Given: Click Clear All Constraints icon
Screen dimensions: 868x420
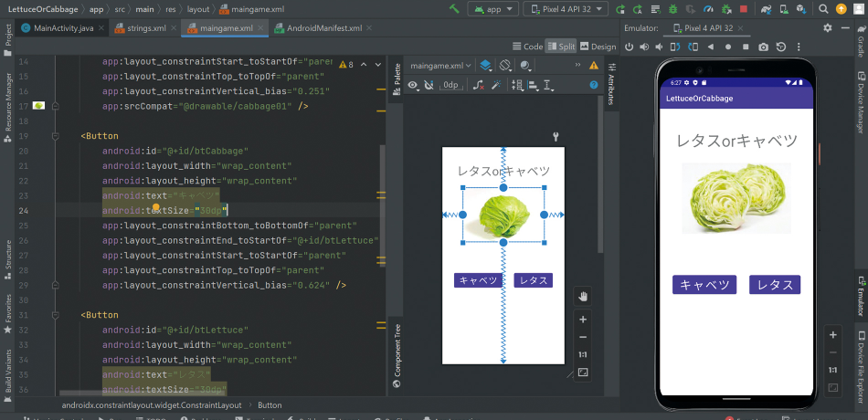Looking at the screenshot, I should tap(480, 85).
